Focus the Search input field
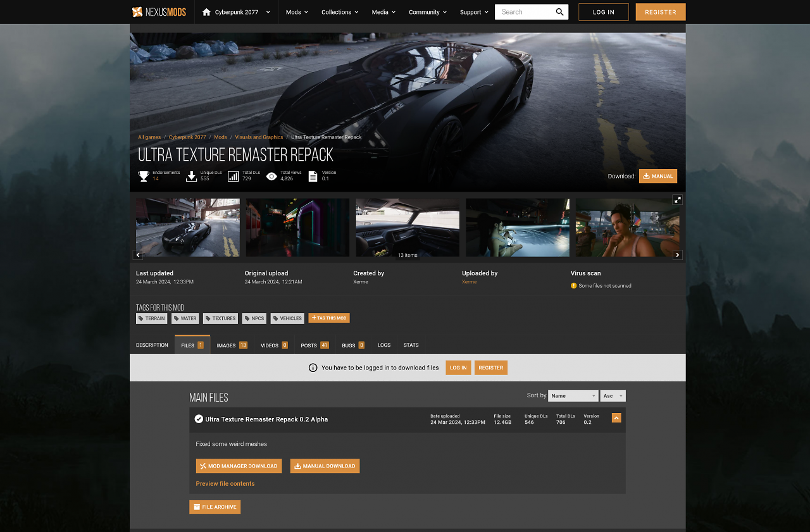This screenshot has height=532, width=810. point(524,12)
